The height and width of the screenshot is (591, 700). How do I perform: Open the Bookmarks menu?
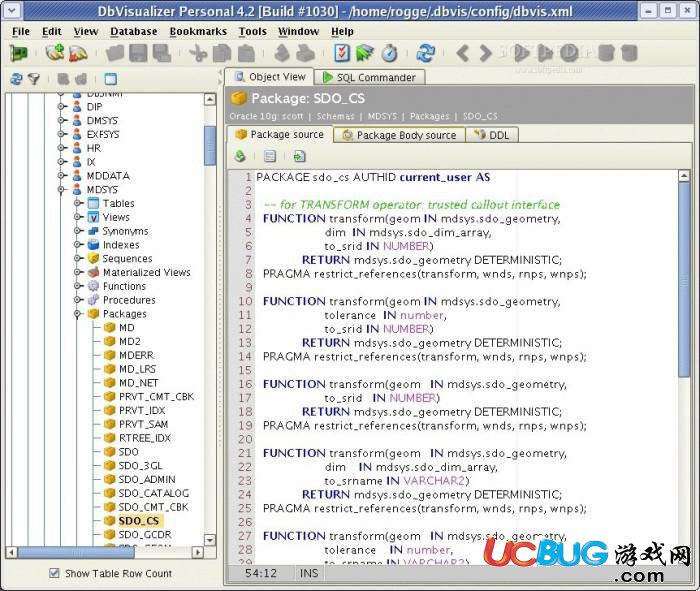click(x=198, y=32)
